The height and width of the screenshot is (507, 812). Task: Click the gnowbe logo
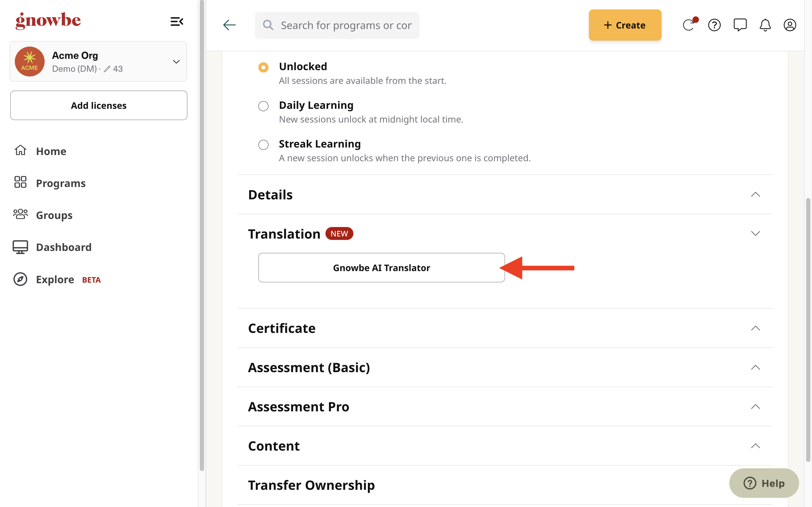48,21
